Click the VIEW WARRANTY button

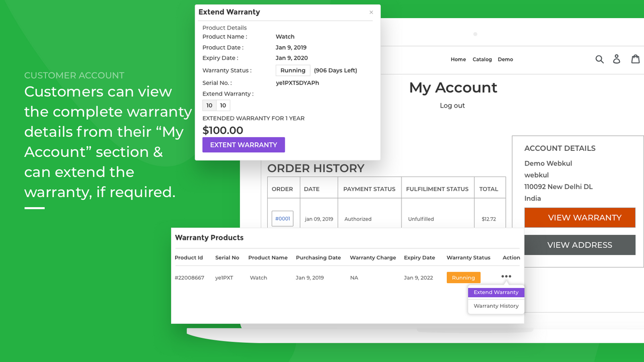pyautogui.click(x=580, y=218)
